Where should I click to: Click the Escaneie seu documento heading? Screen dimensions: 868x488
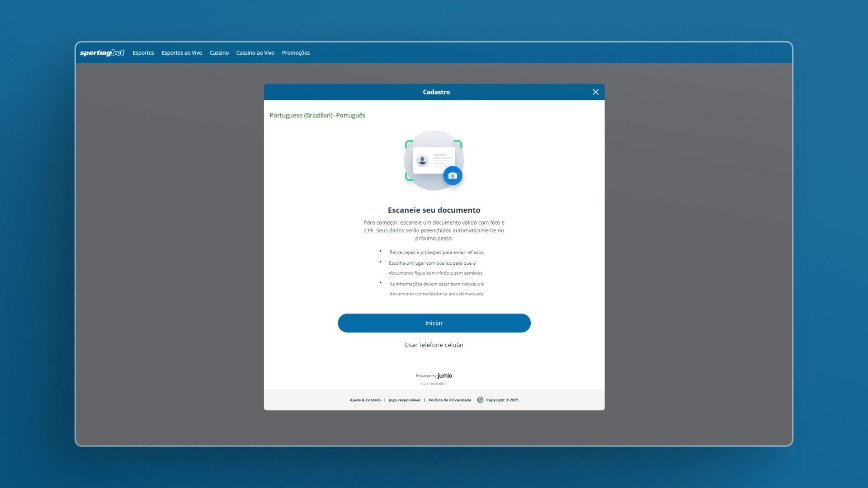(x=434, y=210)
